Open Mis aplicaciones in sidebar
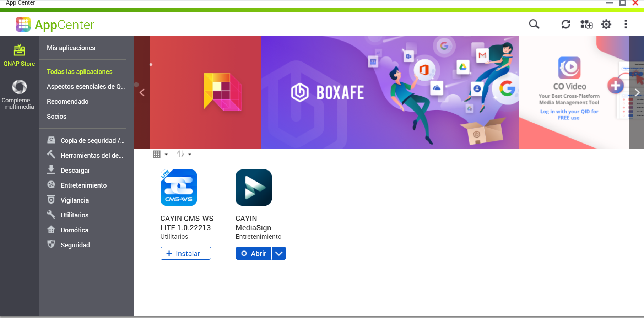 pos(71,48)
